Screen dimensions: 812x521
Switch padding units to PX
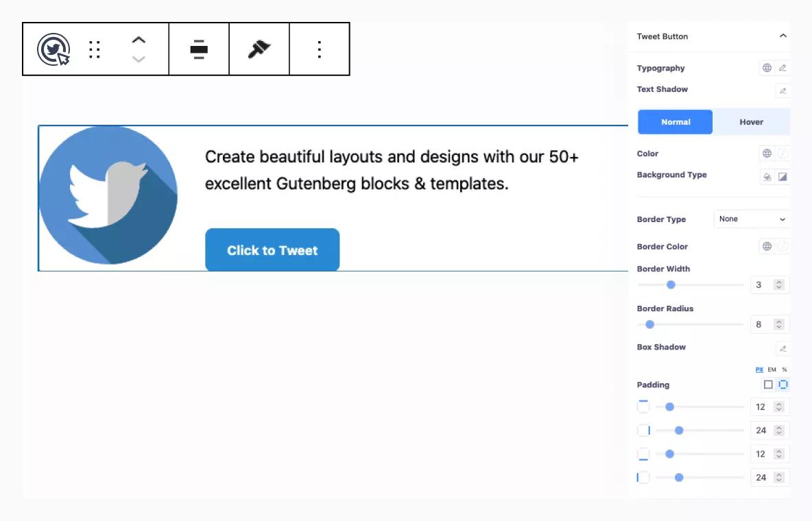click(x=759, y=369)
